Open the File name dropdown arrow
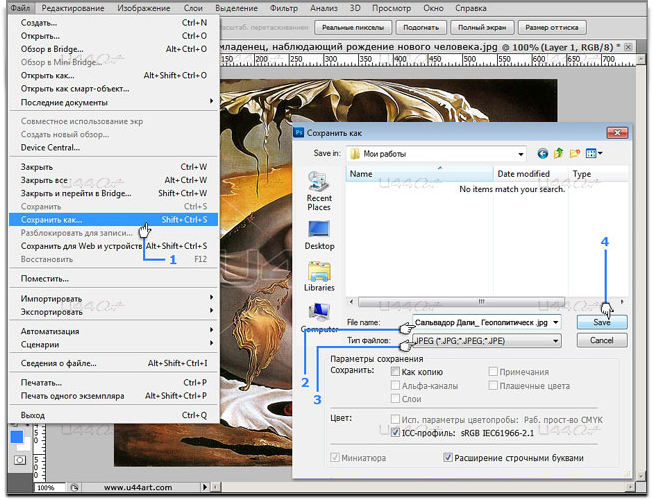Image resolution: width=653 pixels, height=500 pixels. click(x=556, y=322)
